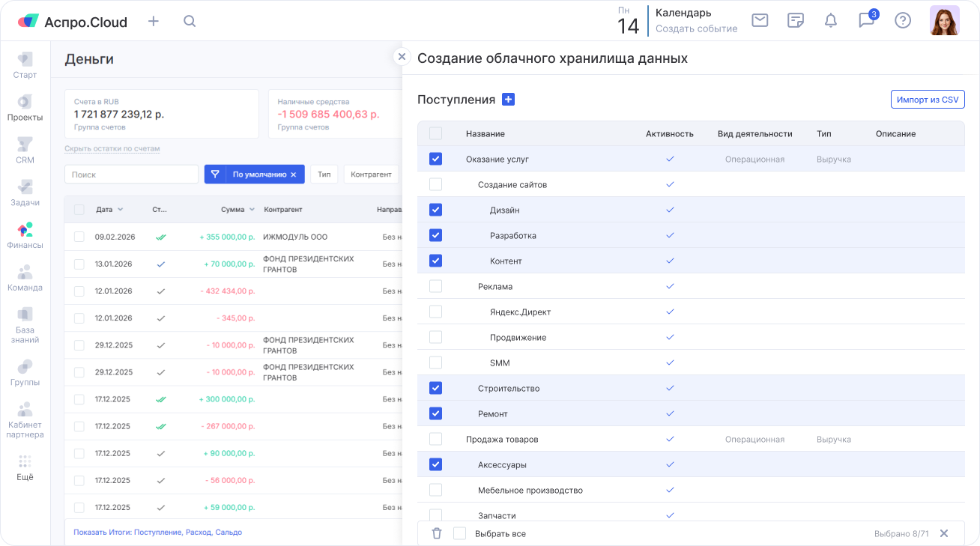Viewport: 980px width, 546px height.
Task: Go to CRM in left sidebar
Action: (x=25, y=150)
